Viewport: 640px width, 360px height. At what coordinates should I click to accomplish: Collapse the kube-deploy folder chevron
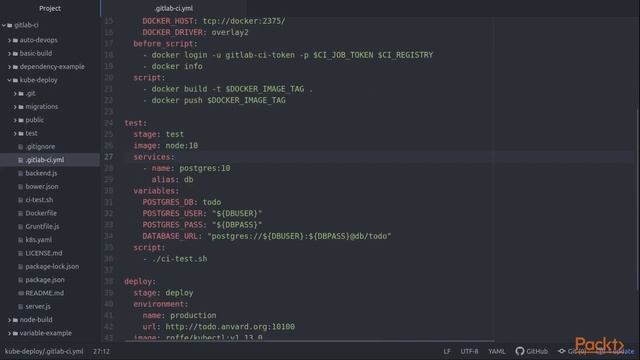[9, 80]
